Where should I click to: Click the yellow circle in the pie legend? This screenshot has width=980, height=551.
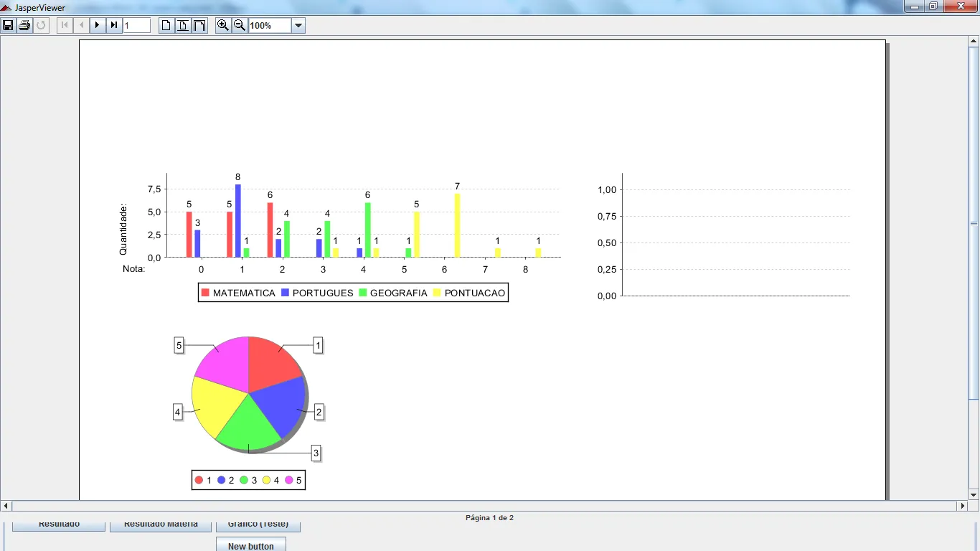point(266,480)
